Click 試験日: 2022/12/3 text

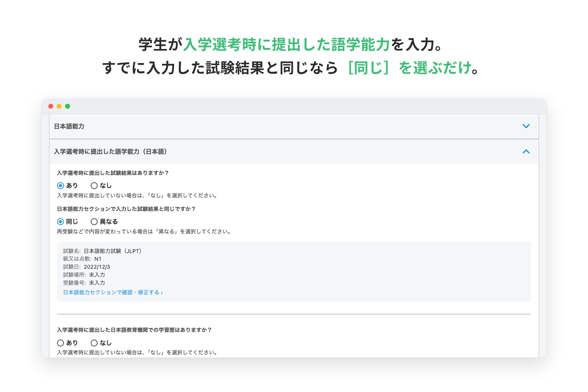coord(87,267)
